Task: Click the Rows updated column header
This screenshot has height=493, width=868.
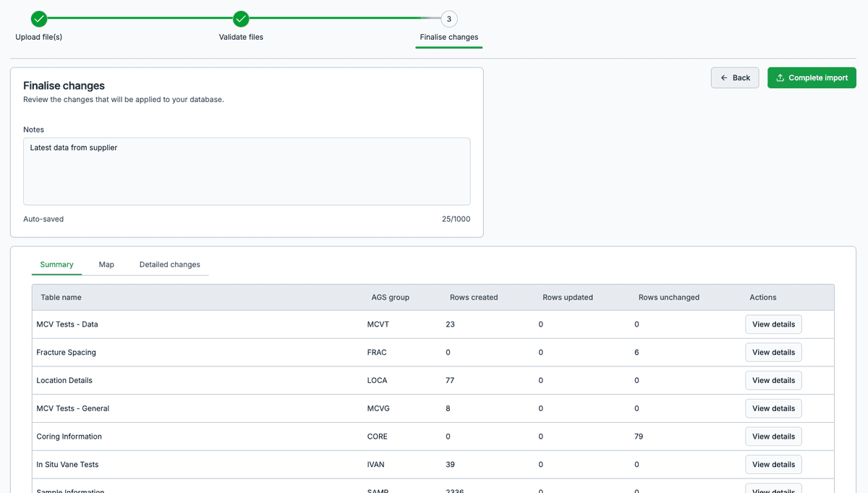Action: point(568,298)
